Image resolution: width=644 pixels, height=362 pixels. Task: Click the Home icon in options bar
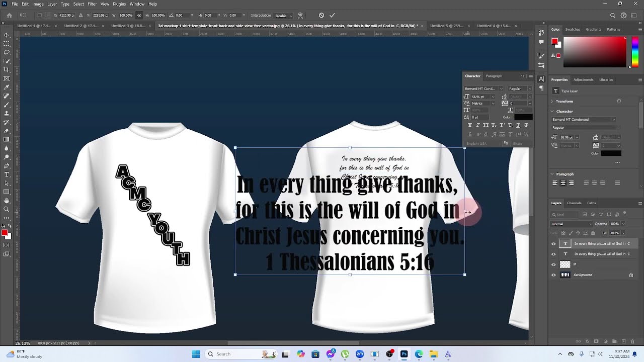tap(9, 16)
